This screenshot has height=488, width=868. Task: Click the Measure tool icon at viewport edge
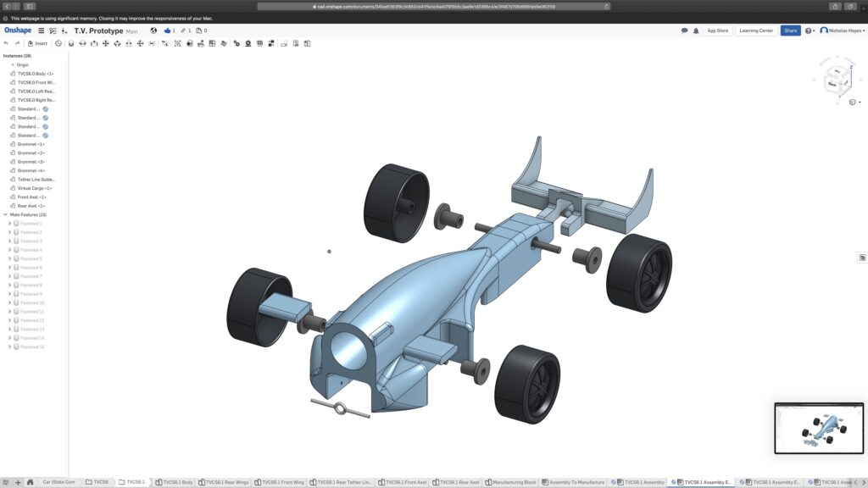[x=861, y=258]
